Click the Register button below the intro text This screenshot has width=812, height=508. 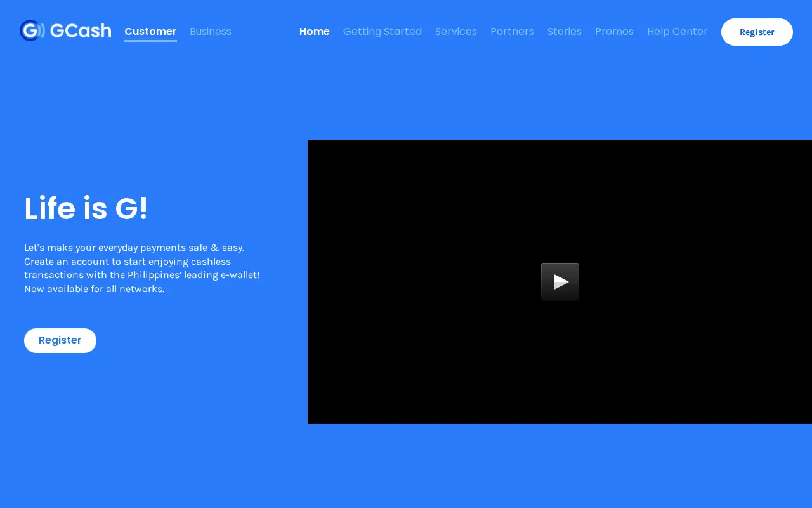60,340
